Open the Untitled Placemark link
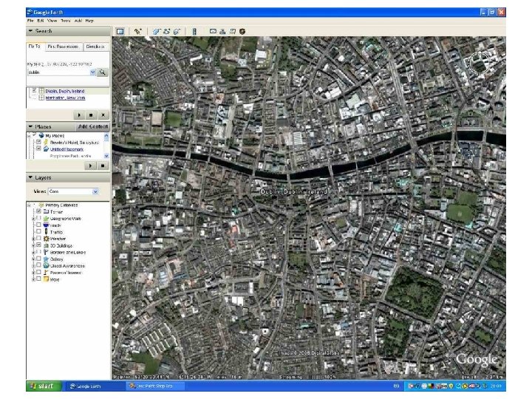 66,149
